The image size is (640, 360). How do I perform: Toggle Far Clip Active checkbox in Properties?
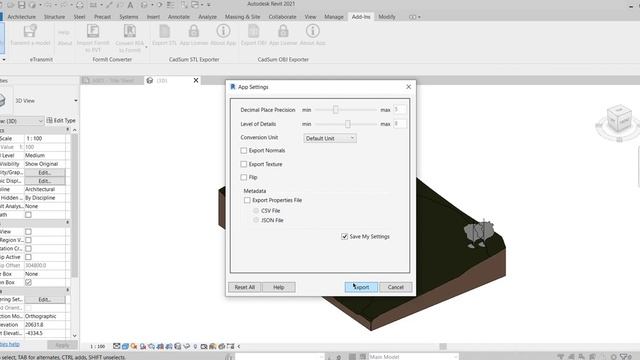click(28, 257)
